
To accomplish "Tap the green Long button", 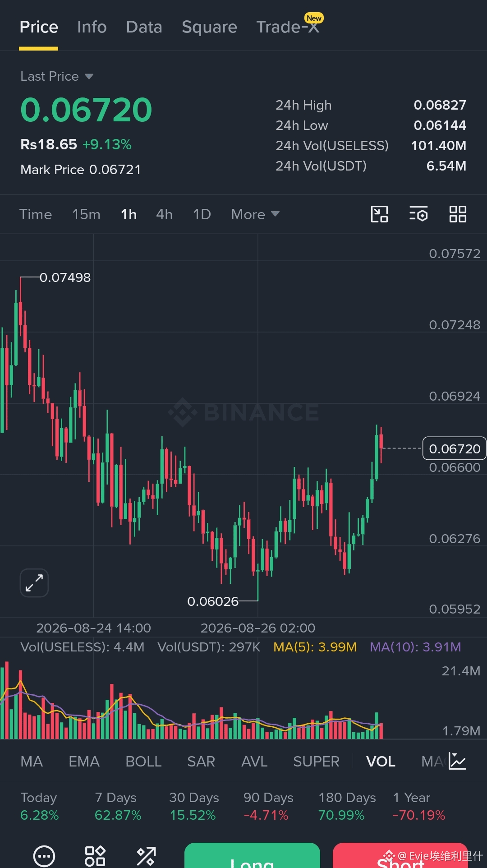I will (252, 855).
